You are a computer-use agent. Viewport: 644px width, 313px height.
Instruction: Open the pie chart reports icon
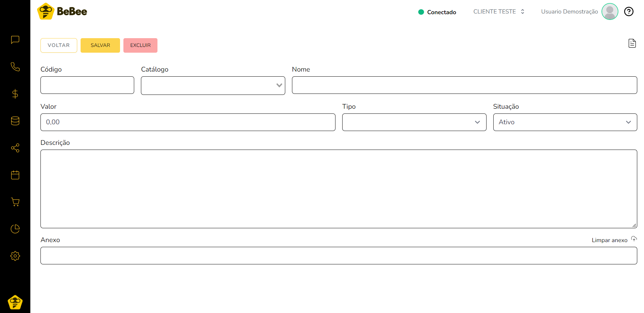(15, 229)
